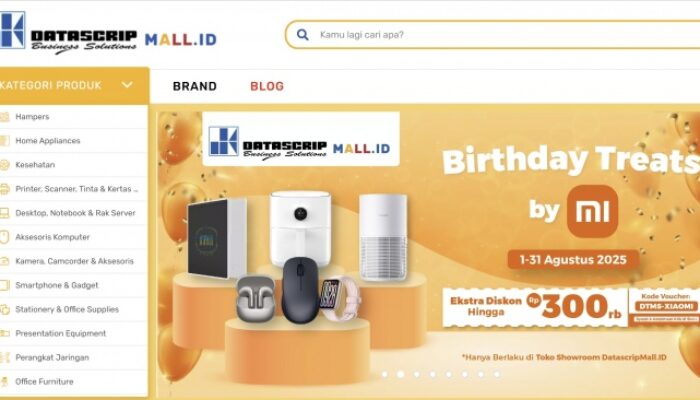Click the DTMS-XIAOMI voucher code button

pos(665,306)
